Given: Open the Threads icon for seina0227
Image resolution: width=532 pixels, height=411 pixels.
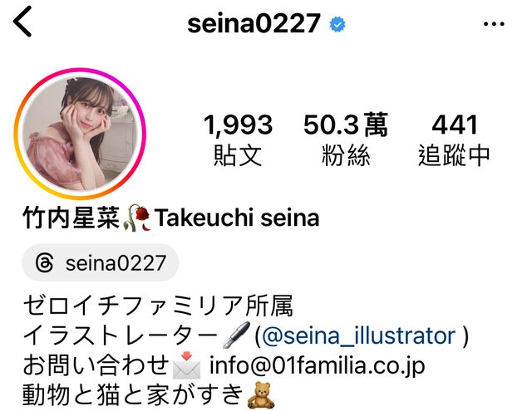Looking at the screenshot, I should click(x=44, y=262).
